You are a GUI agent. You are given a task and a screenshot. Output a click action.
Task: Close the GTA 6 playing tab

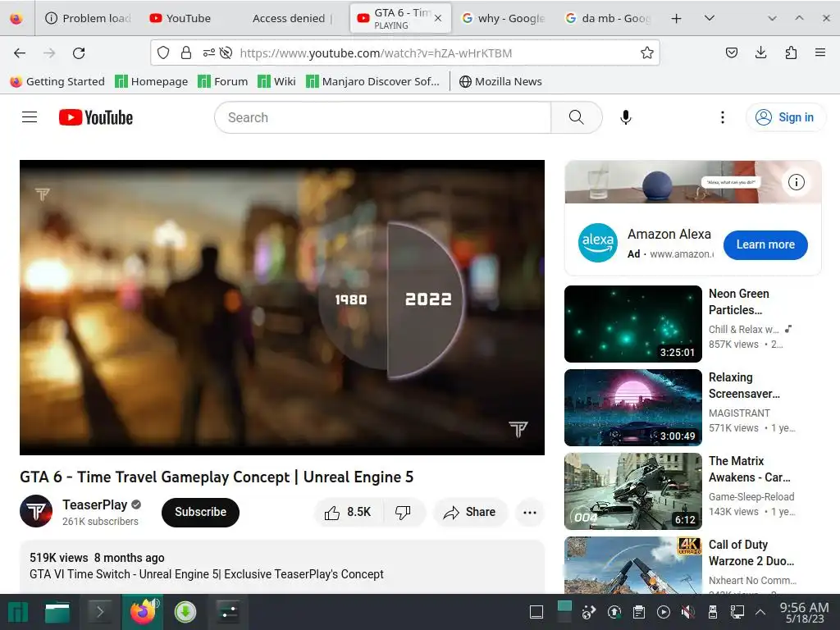[438, 18]
